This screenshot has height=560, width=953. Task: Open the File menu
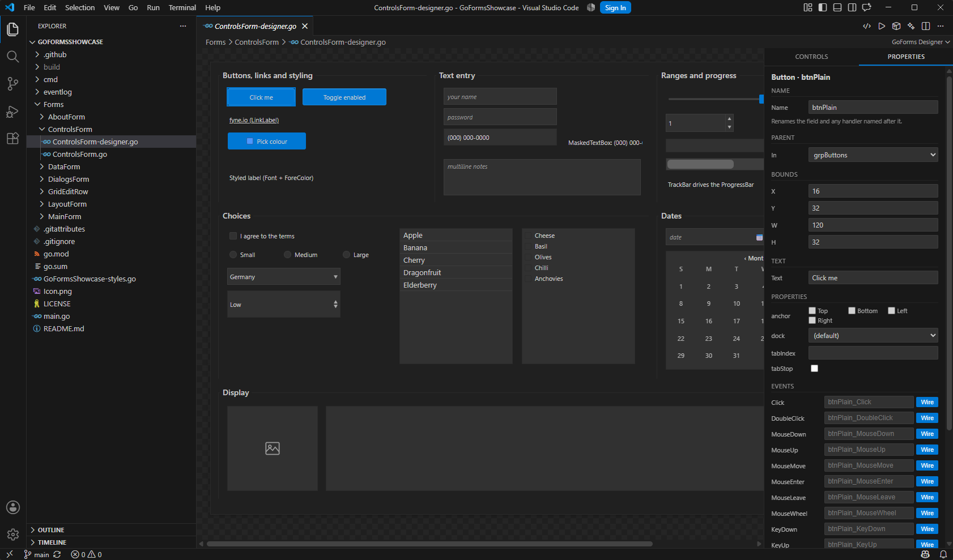(x=29, y=7)
